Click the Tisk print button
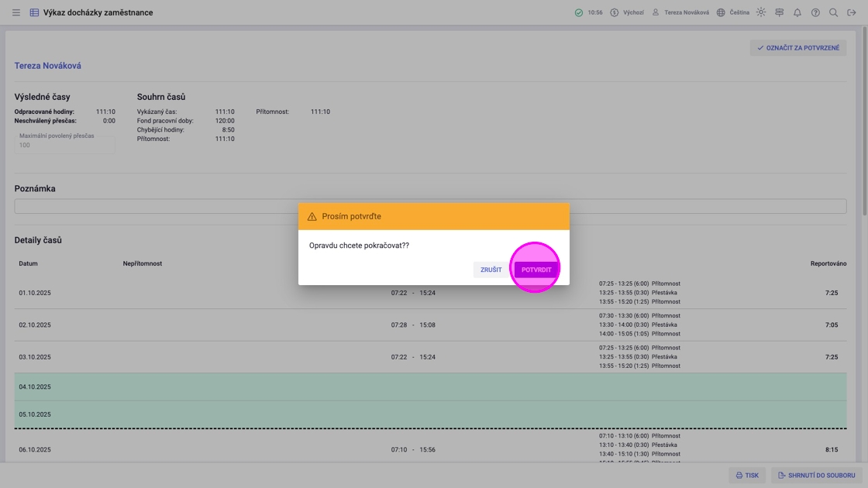 tap(747, 476)
